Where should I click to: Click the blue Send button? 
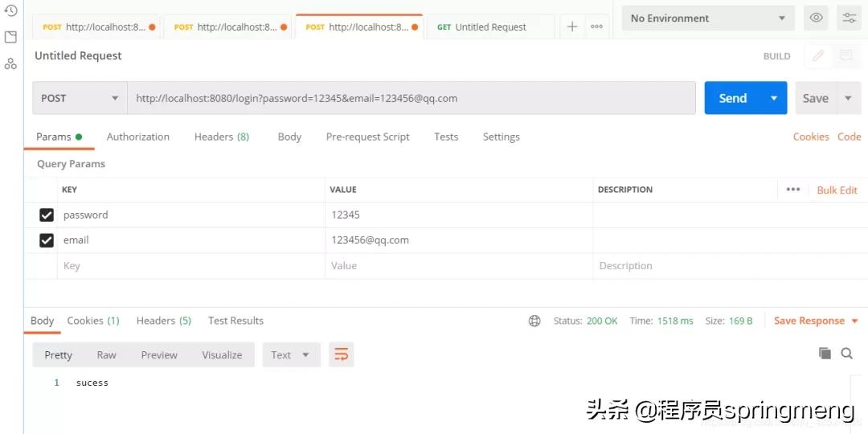(733, 98)
